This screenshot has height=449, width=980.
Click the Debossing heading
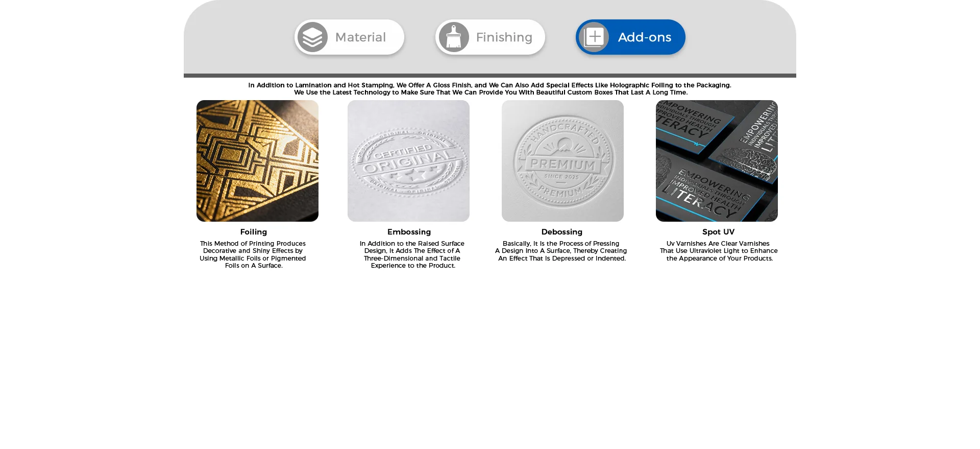(x=561, y=232)
